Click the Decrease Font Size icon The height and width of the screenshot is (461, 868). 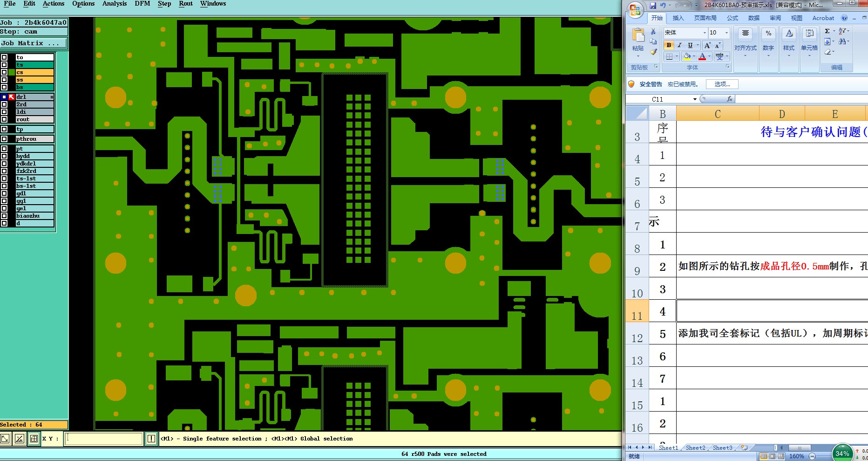(718, 45)
